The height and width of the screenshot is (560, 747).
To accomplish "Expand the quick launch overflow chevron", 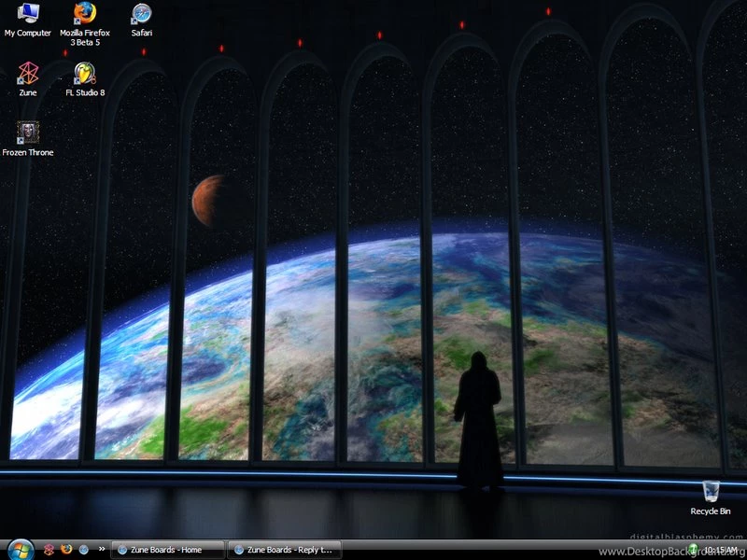I will (x=102, y=549).
